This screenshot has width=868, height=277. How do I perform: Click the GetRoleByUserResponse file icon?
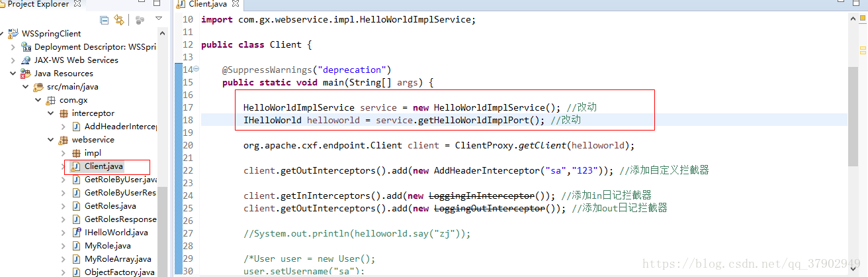click(x=77, y=193)
